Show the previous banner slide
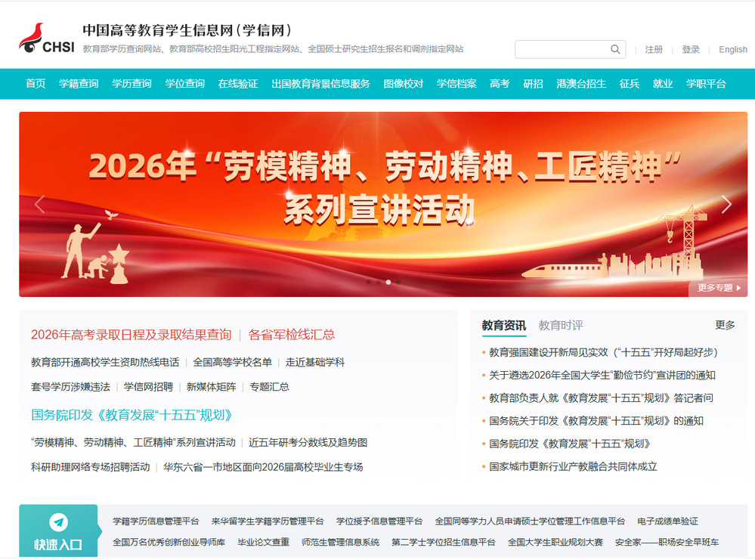The image size is (755, 560). (x=40, y=204)
